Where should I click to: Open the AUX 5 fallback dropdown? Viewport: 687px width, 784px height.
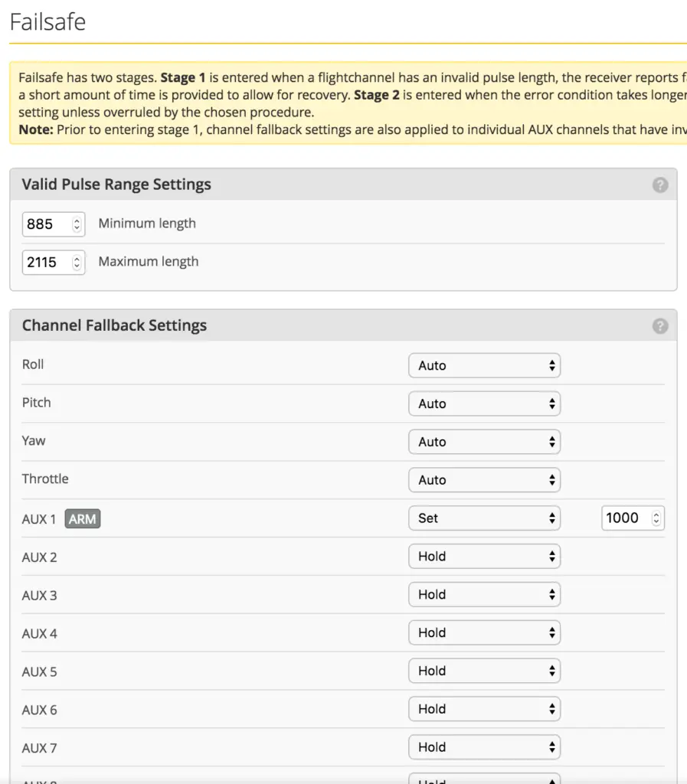coord(484,671)
